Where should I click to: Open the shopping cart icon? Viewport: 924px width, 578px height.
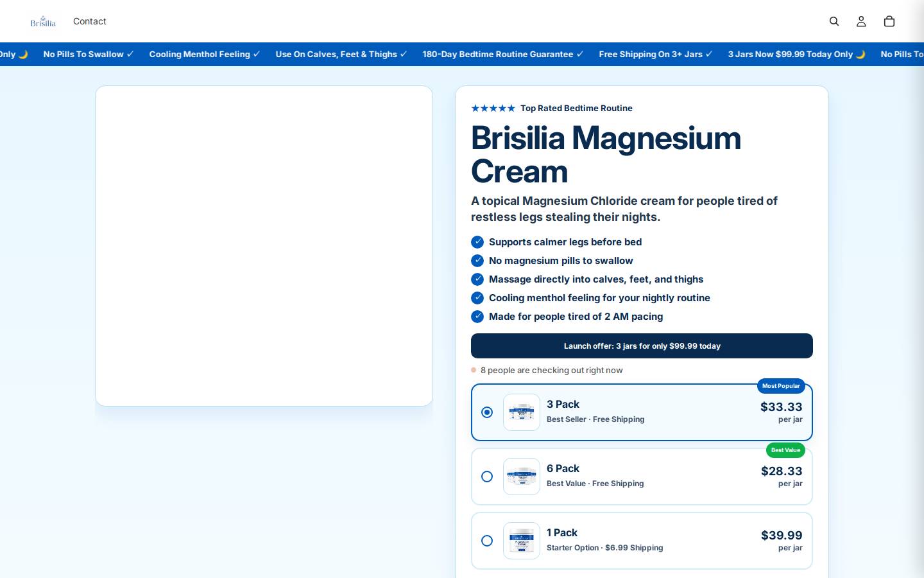[x=889, y=21]
